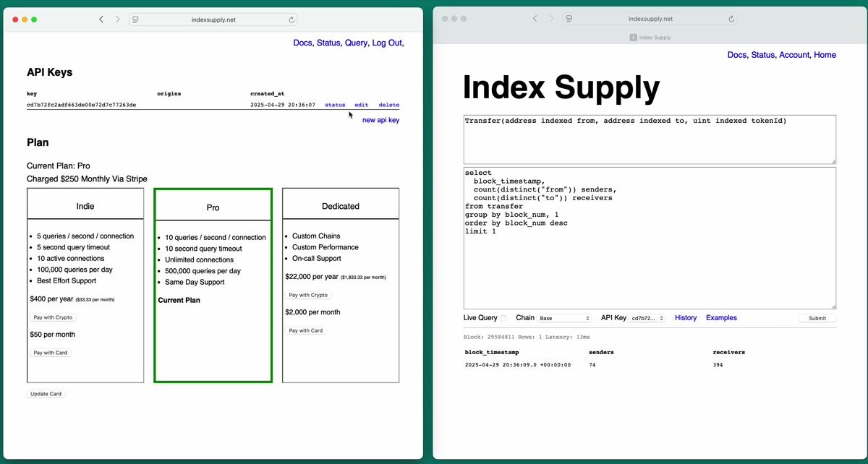This screenshot has height=464, width=868.
Task: Click the Transfer event signature text box
Action: pos(650,139)
